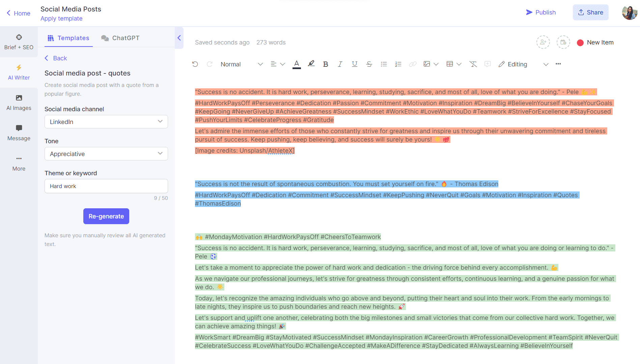Expand the image insert dropdown arrow
The image size is (640, 364).
click(436, 64)
